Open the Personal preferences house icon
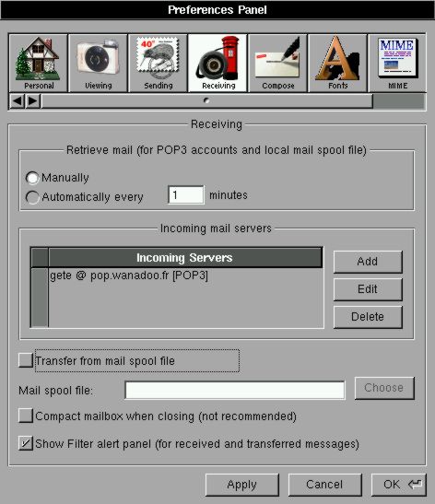435x504 pixels. tap(39, 63)
